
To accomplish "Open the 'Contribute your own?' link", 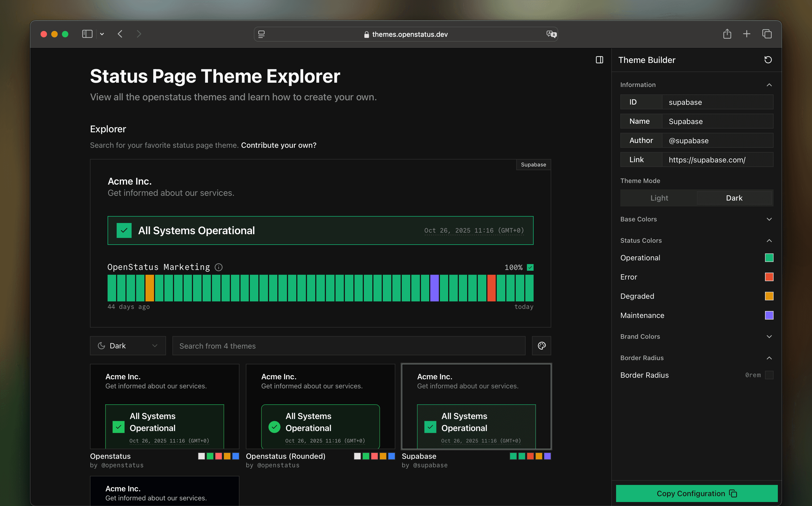I will [279, 145].
